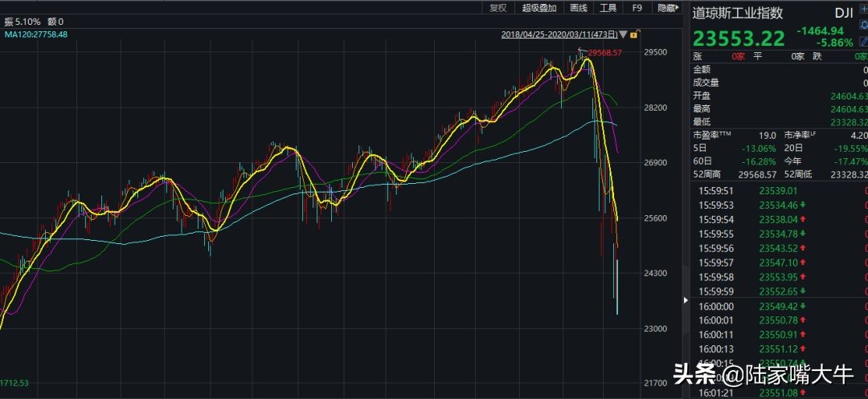Select the 16:00:00 tick row
This screenshot has height=399, width=868.
click(x=780, y=306)
